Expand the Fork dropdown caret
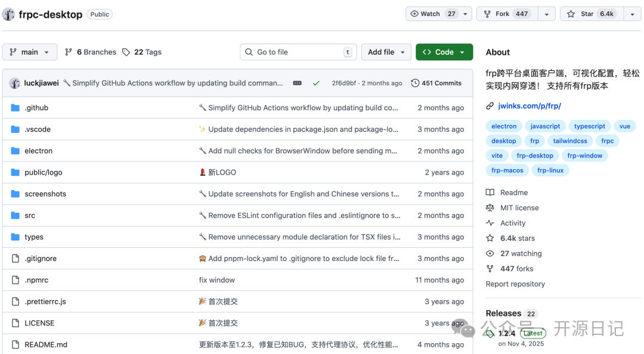This screenshot has height=354, width=644. coord(546,13)
